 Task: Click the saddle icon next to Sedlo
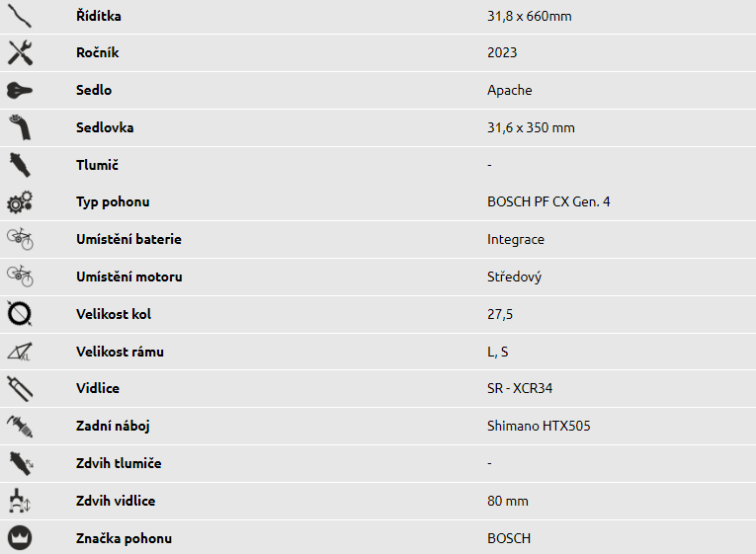click(20, 90)
